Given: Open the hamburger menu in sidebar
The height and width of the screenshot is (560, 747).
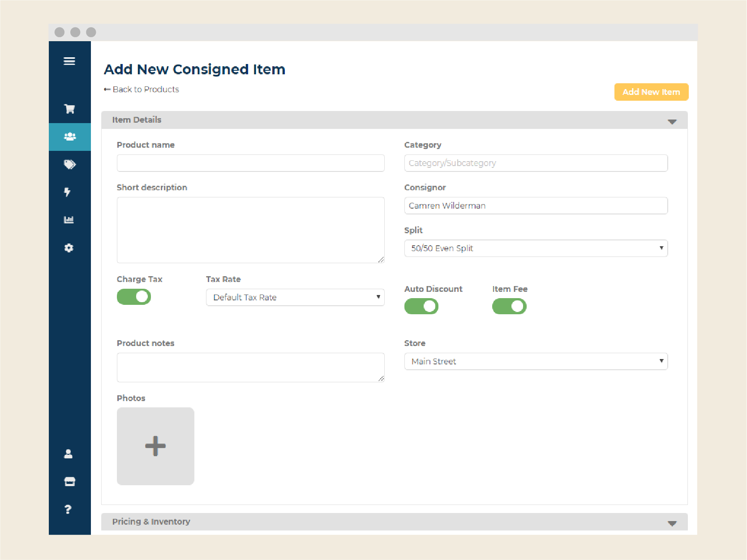Looking at the screenshot, I should tap(69, 61).
